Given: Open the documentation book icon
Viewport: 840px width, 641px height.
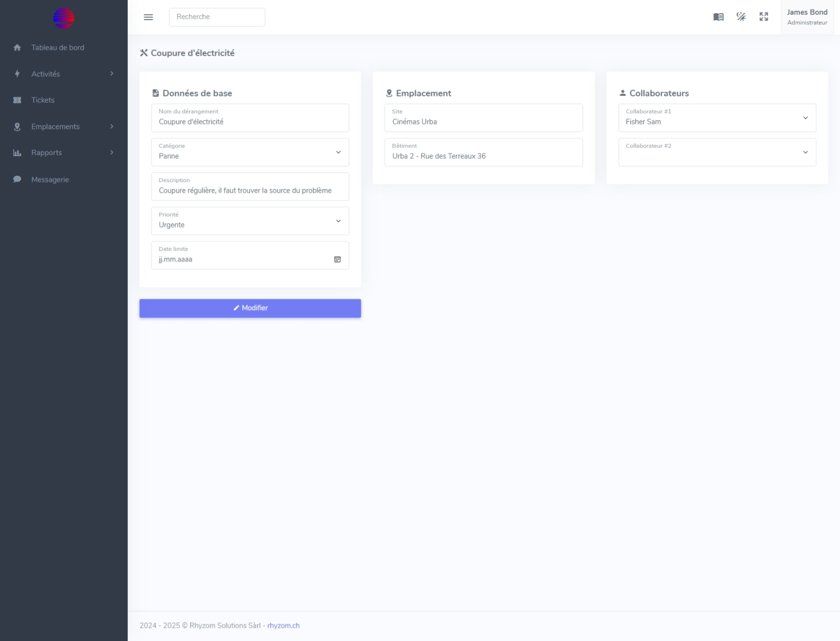Looking at the screenshot, I should point(718,17).
